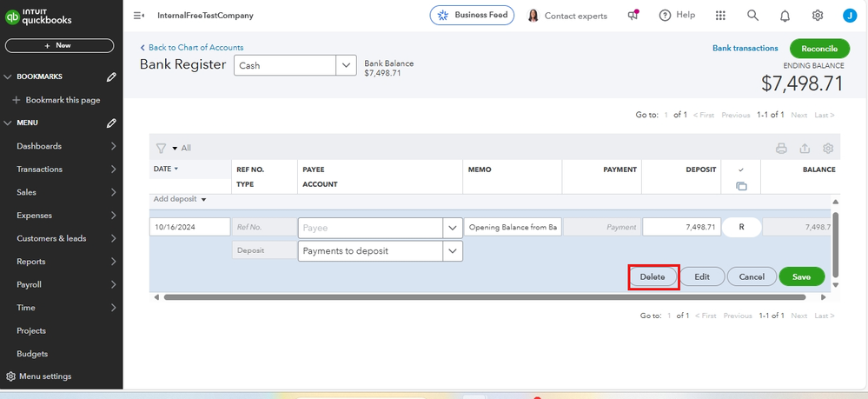
Task: Click the plus icon beside Bookmark this page
Action: click(x=16, y=100)
